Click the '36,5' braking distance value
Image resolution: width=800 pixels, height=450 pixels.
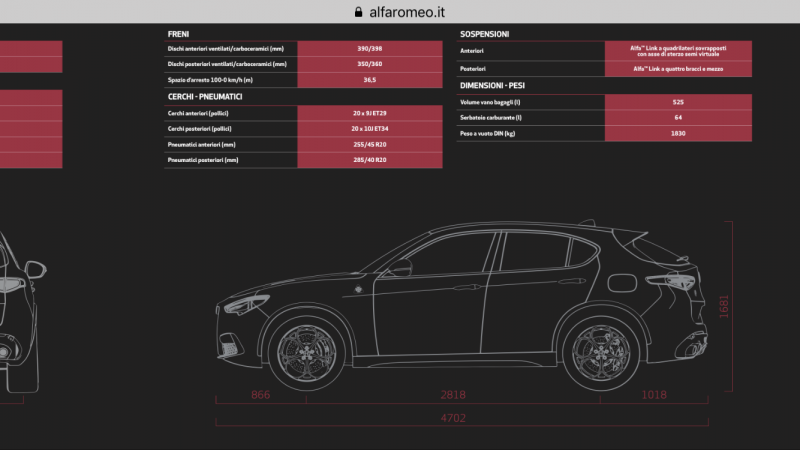click(369, 80)
